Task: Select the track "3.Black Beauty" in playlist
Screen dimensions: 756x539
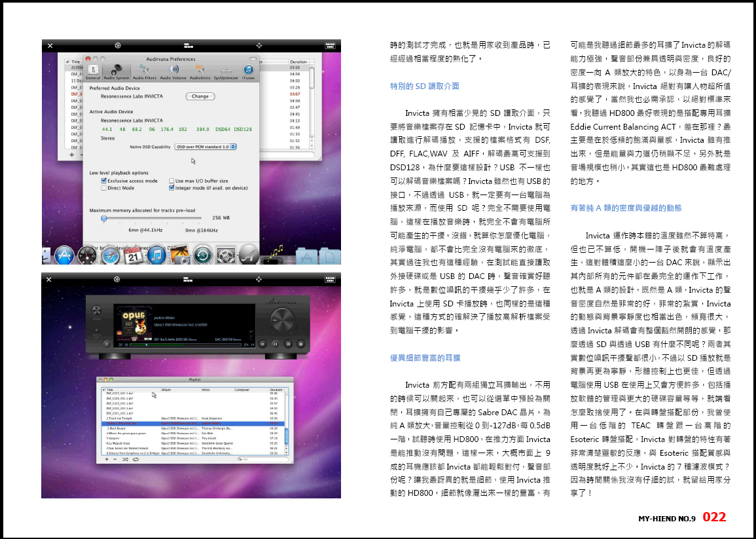Action: [x=118, y=428]
